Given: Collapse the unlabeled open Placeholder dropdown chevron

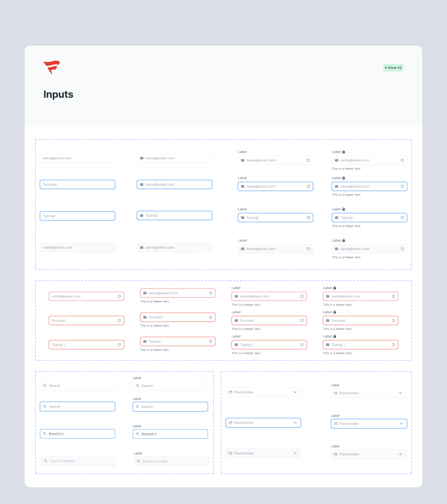Looking at the screenshot, I should (295, 423).
